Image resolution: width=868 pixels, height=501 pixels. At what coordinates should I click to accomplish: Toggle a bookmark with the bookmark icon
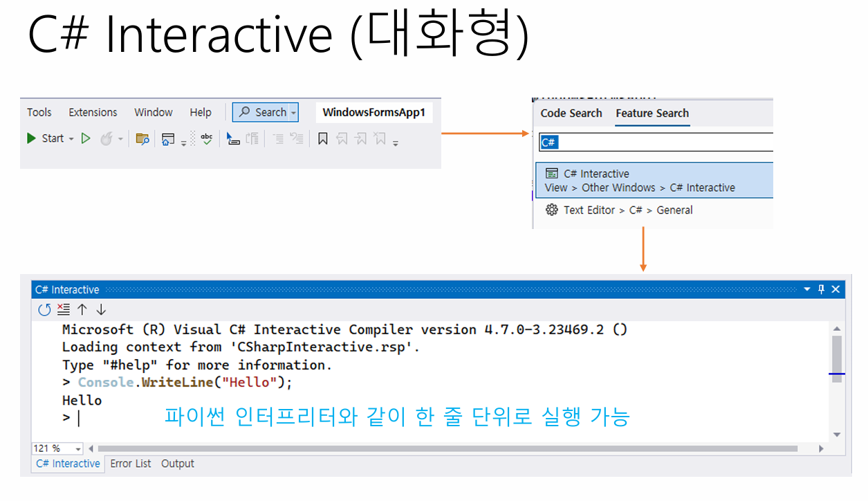click(322, 139)
